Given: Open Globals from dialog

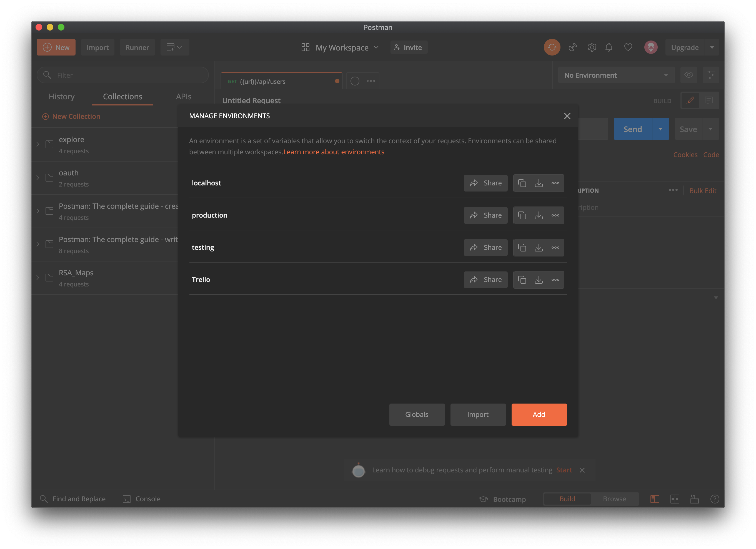Looking at the screenshot, I should [x=417, y=414].
